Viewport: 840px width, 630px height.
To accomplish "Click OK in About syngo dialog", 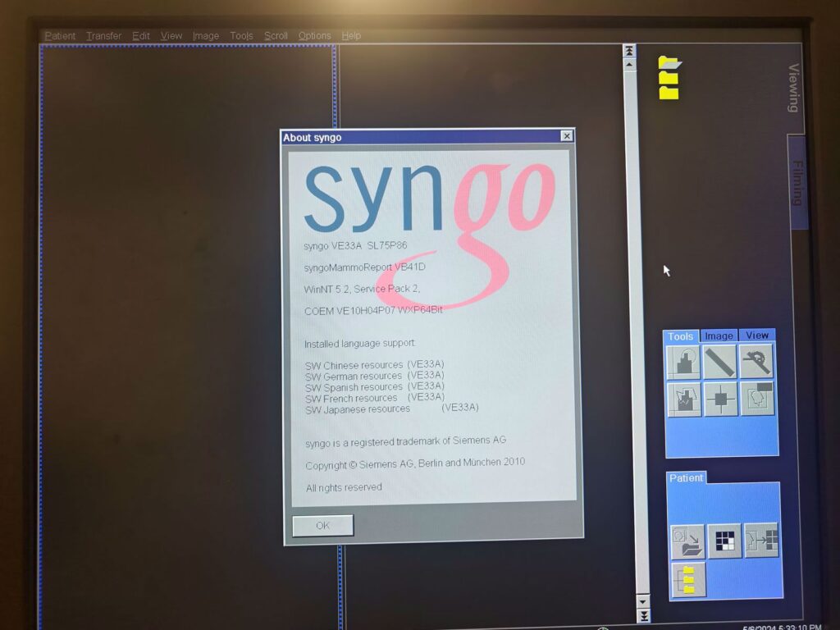I will coord(323,526).
